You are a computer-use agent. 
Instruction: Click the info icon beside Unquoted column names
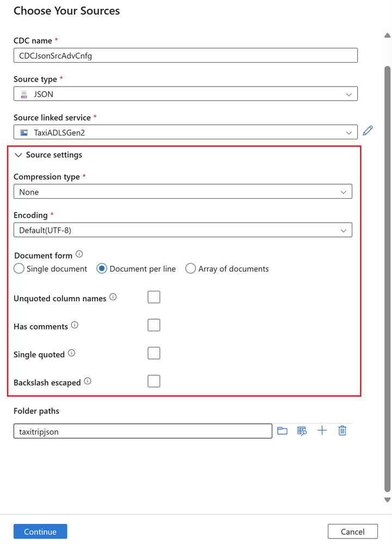point(113,297)
